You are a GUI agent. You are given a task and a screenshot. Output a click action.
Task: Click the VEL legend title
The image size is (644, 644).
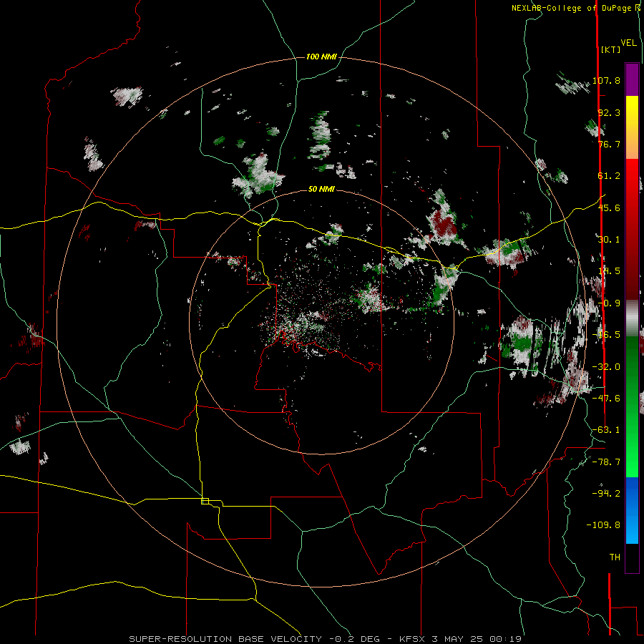(628, 43)
